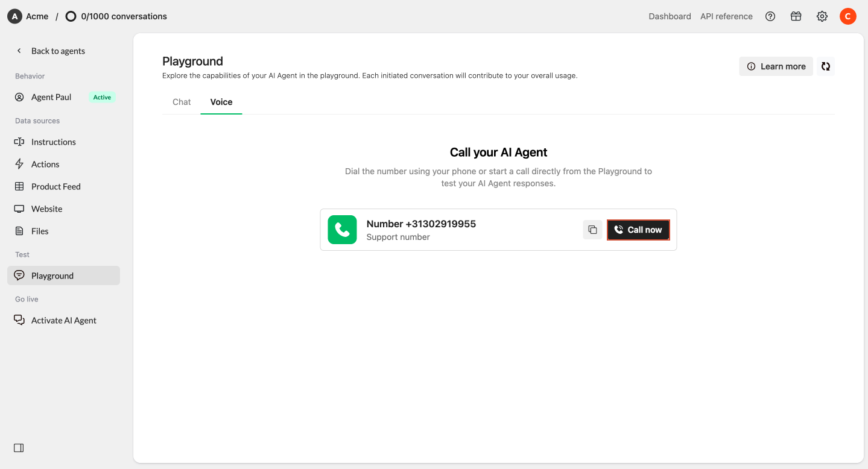The image size is (868, 469).
Task: Open the Instructions data source
Action: coord(63,142)
